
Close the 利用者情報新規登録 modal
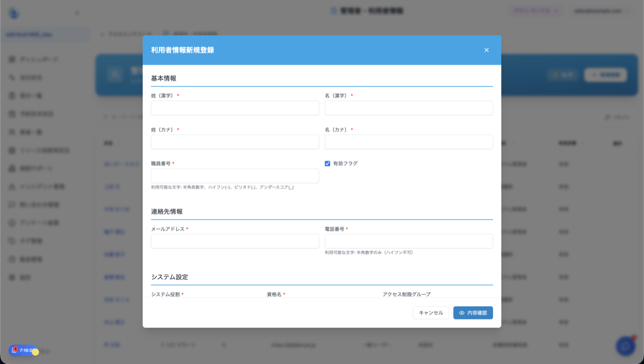pyautogui.click(x=487, y=50)
